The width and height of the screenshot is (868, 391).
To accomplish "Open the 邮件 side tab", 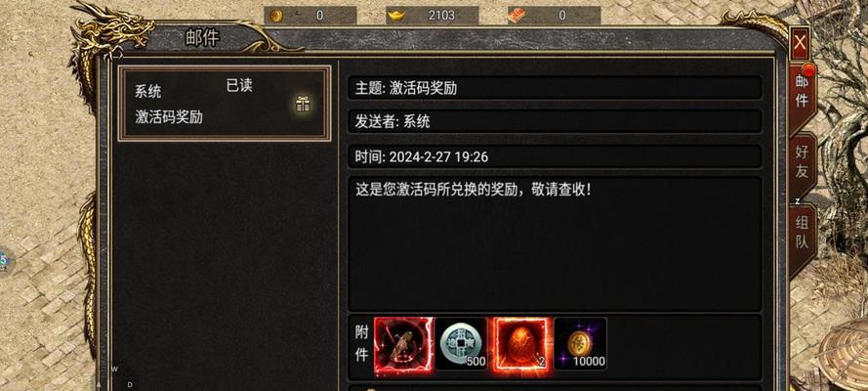I will pos(802,92).
